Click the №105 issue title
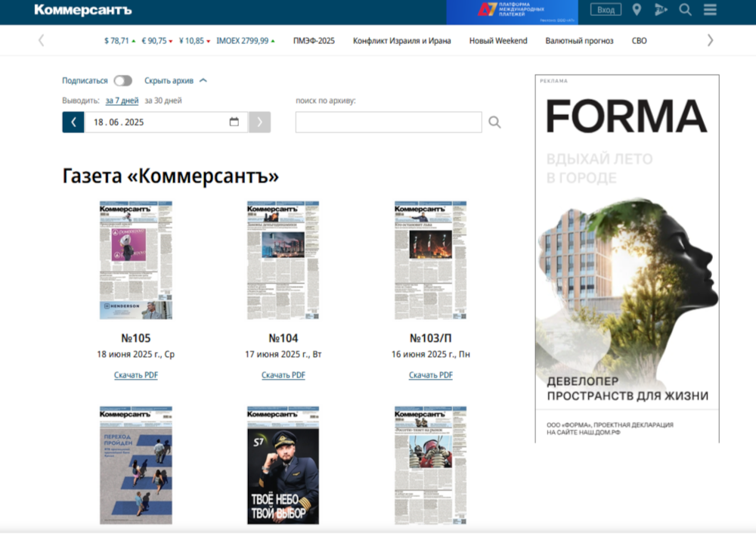756x534 pixels. click(136, 338)
